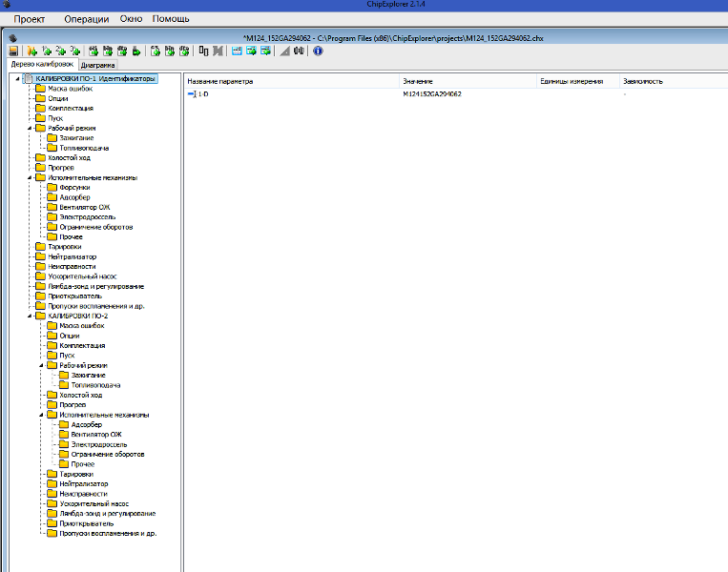Open the Проект menu
Screen dimensions: 728x572
point(30,19)
